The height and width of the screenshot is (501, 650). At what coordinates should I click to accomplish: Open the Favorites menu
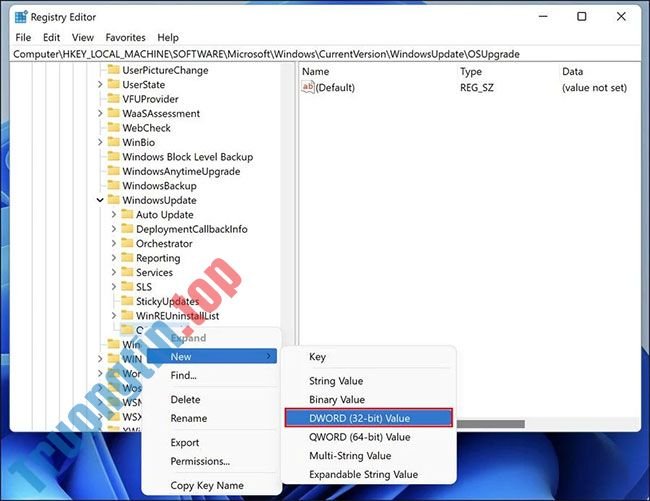click(x=125, y=37)
